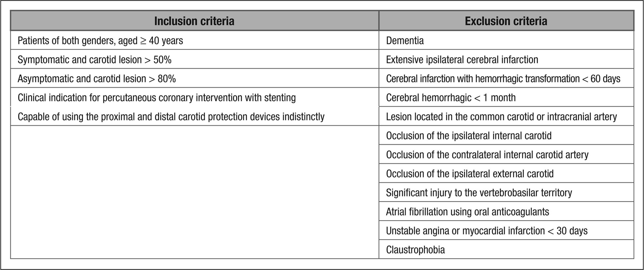Click the asymptomatic carotid lesion > 80% cell
644x270 pixels.
pyautogui.click(x=97, y=79)
